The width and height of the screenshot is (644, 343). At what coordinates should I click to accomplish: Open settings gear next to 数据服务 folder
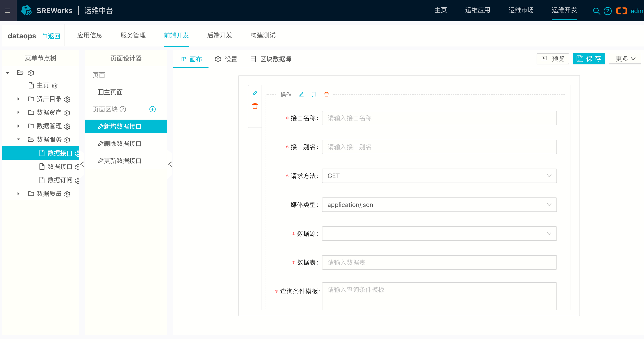(x=67, y=140)
